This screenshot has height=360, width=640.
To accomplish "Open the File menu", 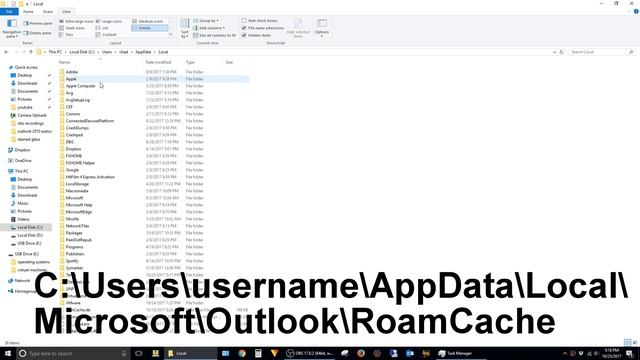I will pyautogui.click(x=9, y=12).
